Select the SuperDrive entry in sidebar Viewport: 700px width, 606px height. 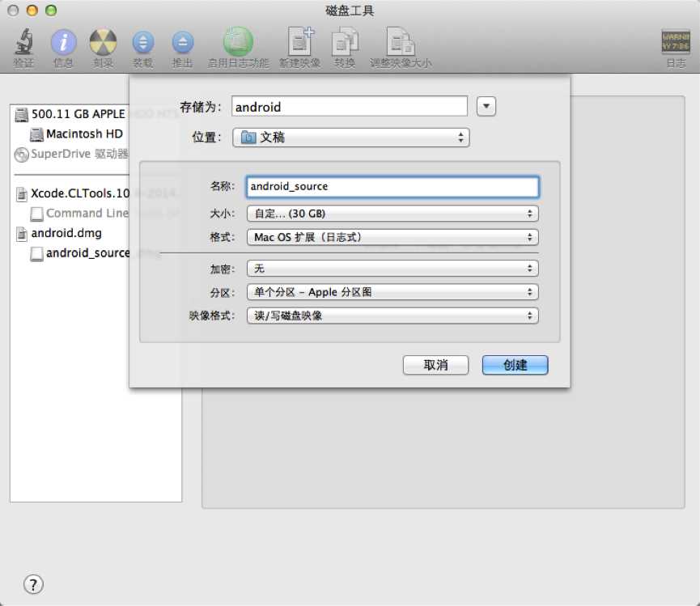[71, 154]
